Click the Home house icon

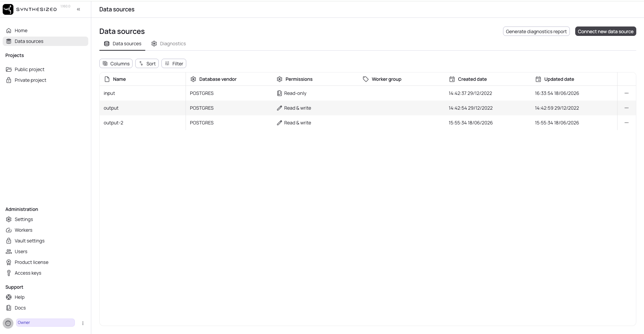click(9, 31)
